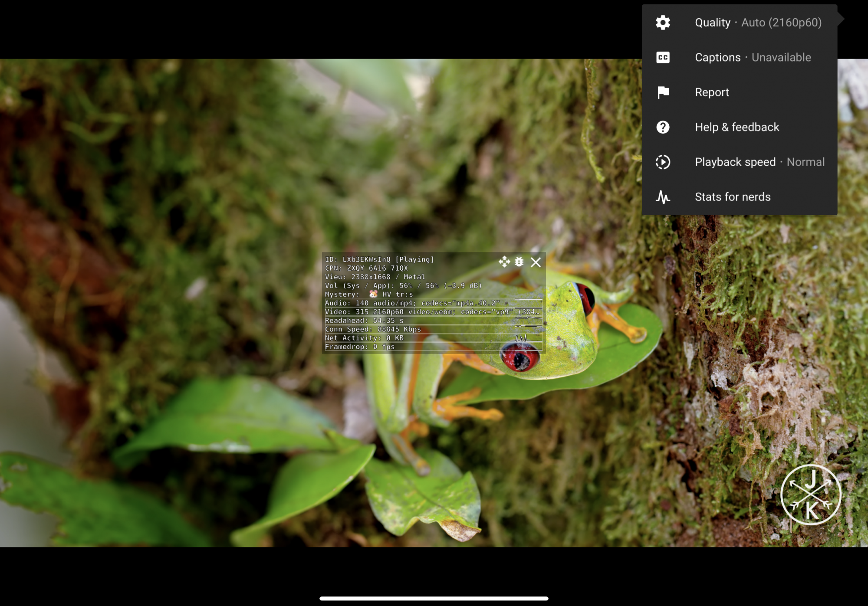This screenshot has height=606, width=868.
Task: Select Report from the menu
Action: click(712, 92)
